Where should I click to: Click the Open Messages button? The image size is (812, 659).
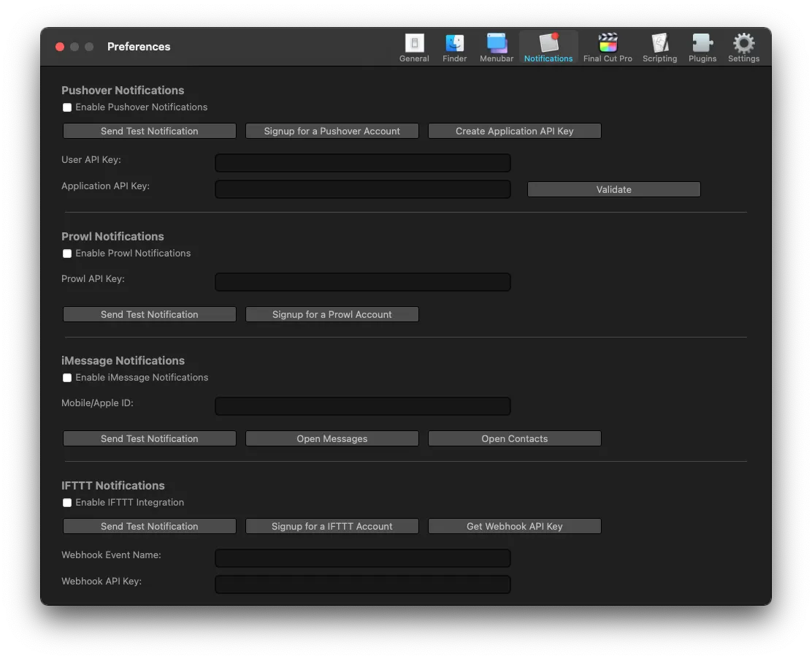pyautogui.click(x=332, y=439)
